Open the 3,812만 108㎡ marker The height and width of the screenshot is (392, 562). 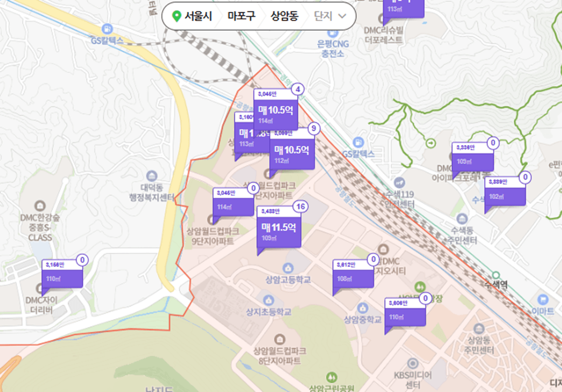353,274
